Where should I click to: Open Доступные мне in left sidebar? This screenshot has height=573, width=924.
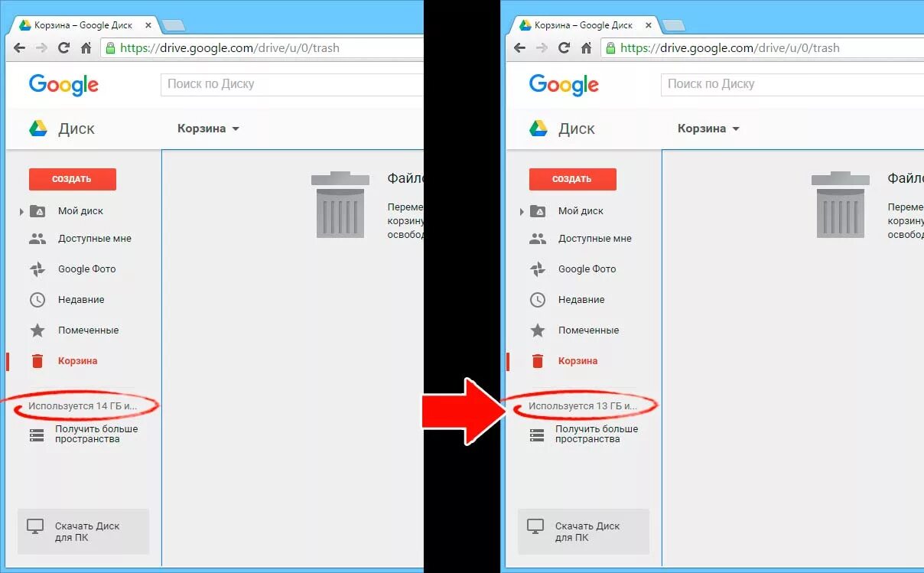point(95,239)
